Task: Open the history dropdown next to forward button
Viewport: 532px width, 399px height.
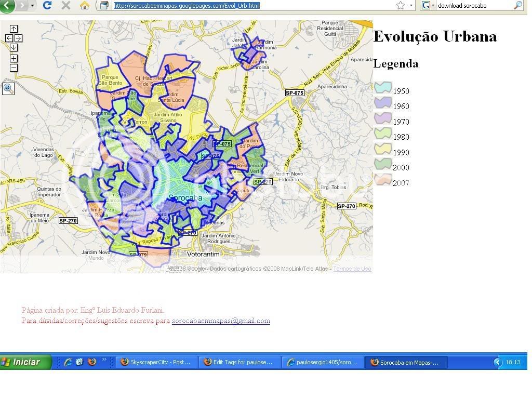Action: pos(32,6)
